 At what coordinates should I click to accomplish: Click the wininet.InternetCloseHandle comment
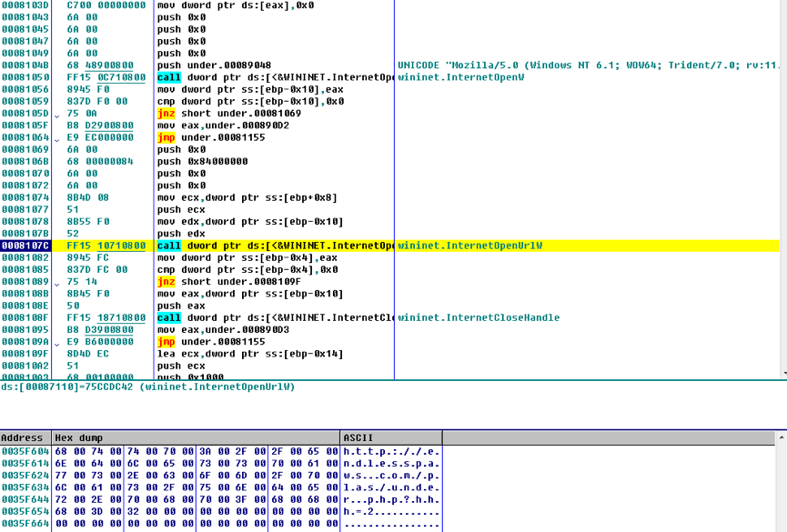(479, 317)
